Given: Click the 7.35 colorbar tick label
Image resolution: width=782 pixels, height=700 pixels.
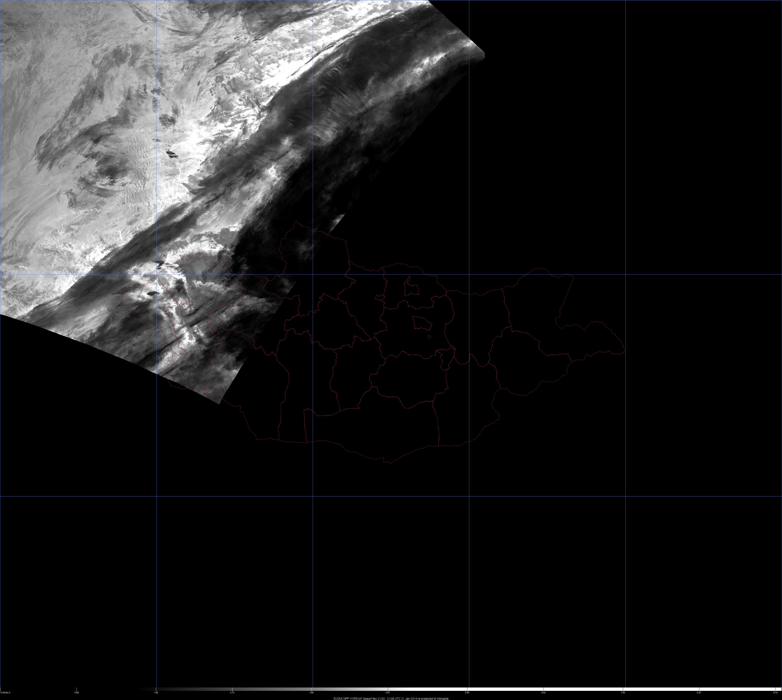Looking at the screenshot, I should pyautogui.click(x=623, y=693).
